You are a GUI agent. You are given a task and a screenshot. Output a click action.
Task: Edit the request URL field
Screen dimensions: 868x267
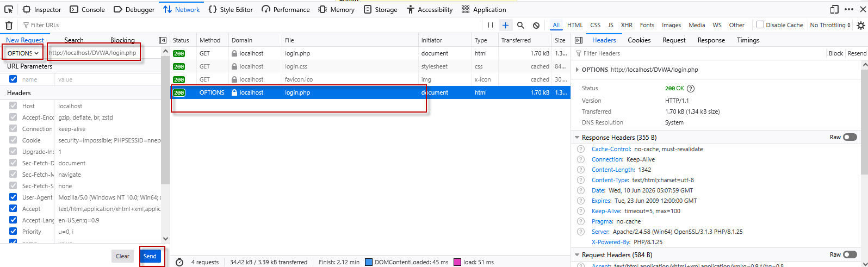point(94,53)
